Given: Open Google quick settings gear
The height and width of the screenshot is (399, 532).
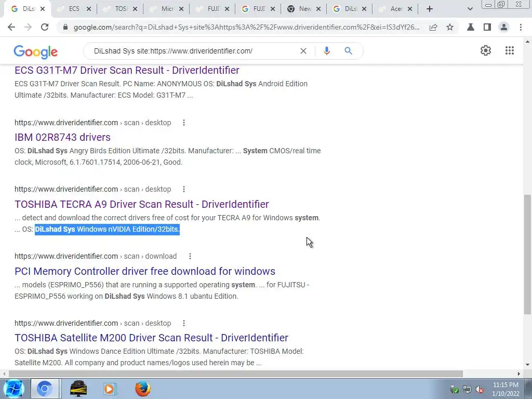Looking at the screenshot, I should coord(486,50).
